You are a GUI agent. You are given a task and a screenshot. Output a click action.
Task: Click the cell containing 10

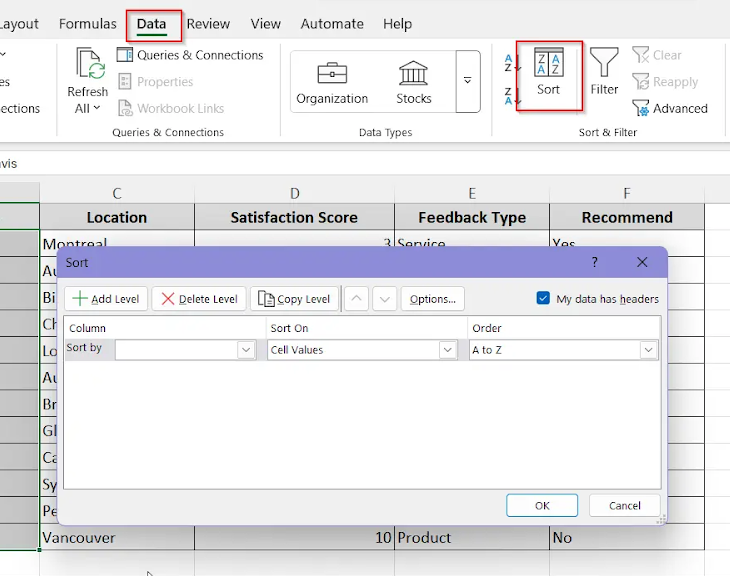(x=294, y=537)
